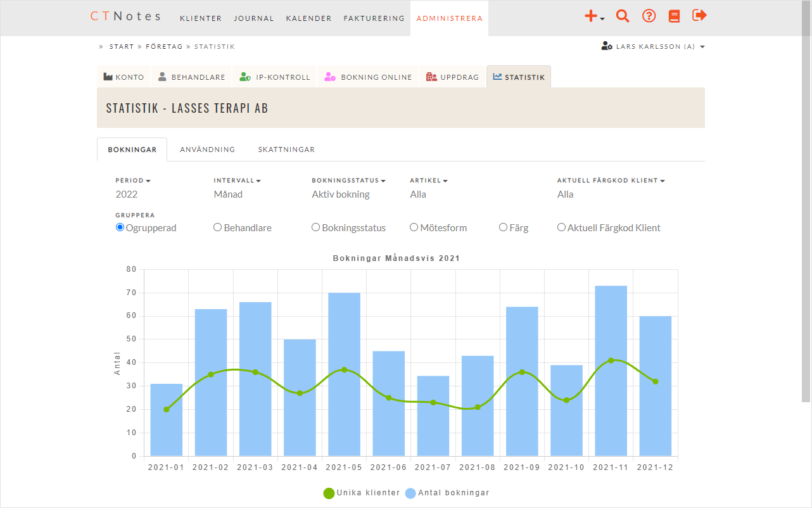Click the Uppdrag red building icon
The width and height of the screenshot is (812, 508).
click(432, 77)
